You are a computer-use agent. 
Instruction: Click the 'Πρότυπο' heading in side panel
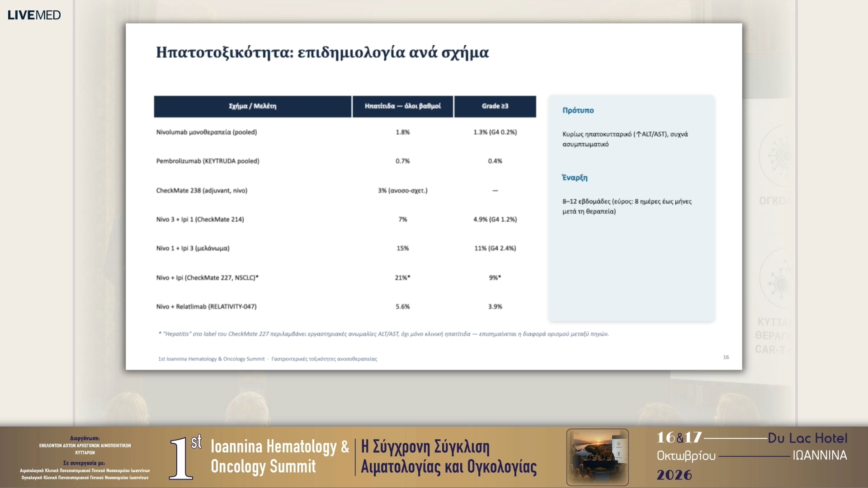[x=578, y=110]
